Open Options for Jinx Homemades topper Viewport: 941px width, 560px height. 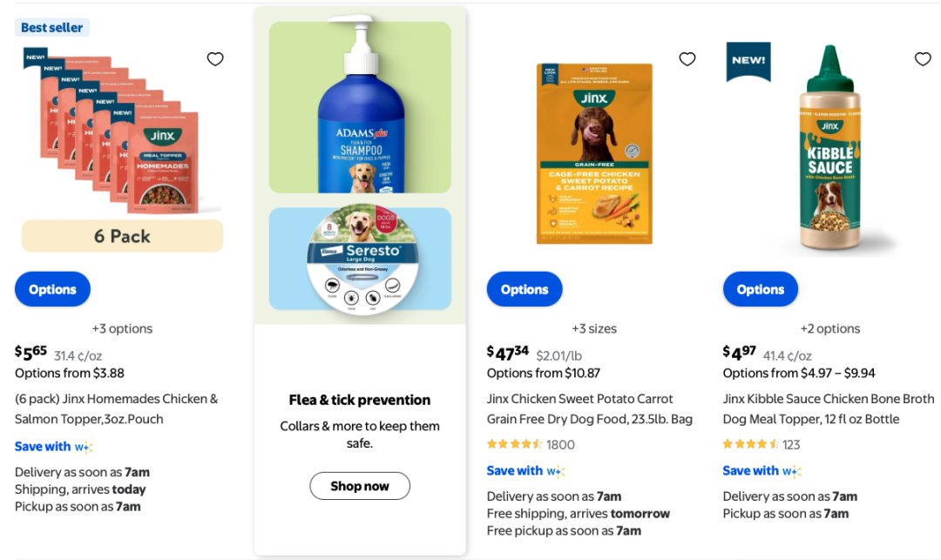coord(52,289)
